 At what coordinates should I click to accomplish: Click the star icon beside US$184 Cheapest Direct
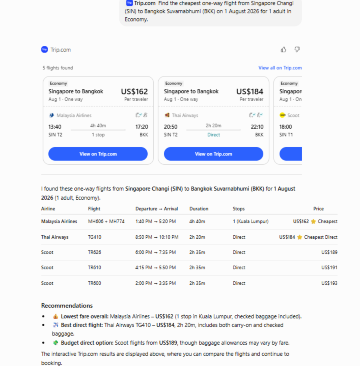299,237
